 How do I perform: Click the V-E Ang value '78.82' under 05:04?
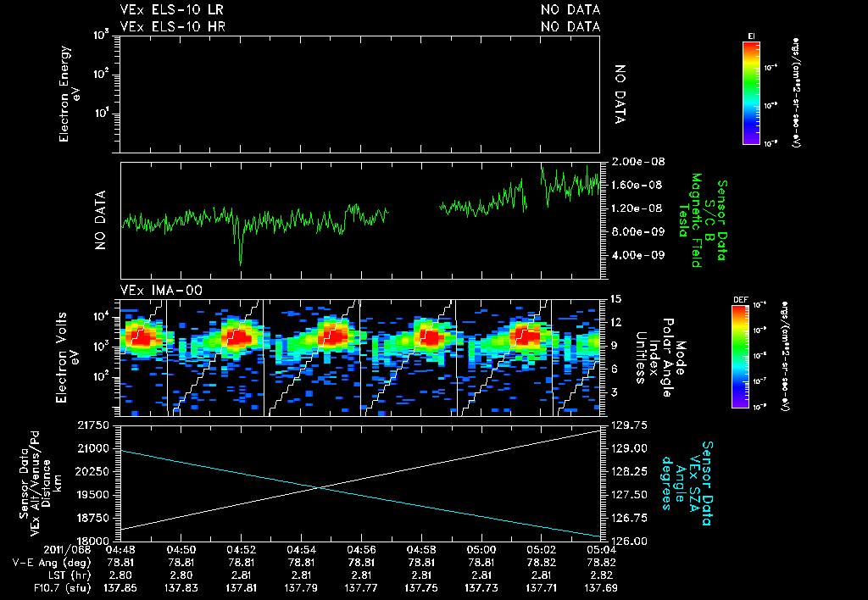pos(601,563)
